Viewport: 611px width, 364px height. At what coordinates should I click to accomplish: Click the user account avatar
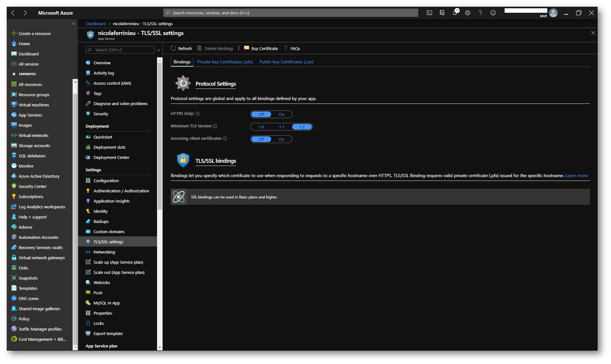(x=554, y=13)
